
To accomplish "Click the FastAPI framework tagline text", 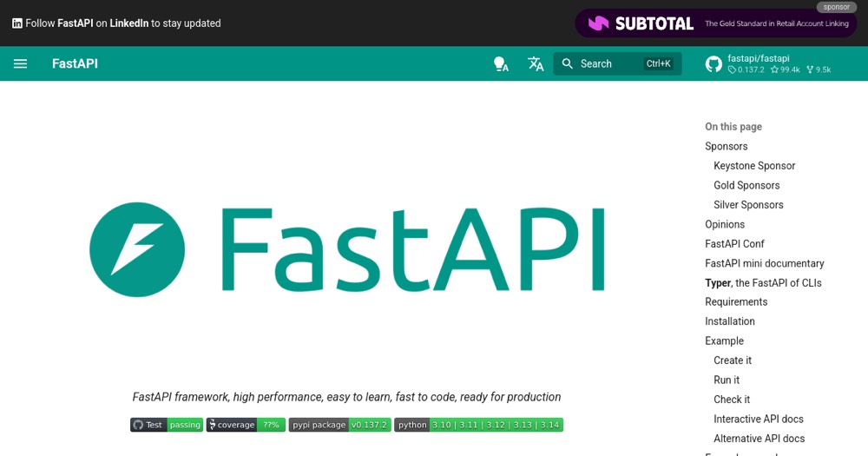I will (346, 397).
